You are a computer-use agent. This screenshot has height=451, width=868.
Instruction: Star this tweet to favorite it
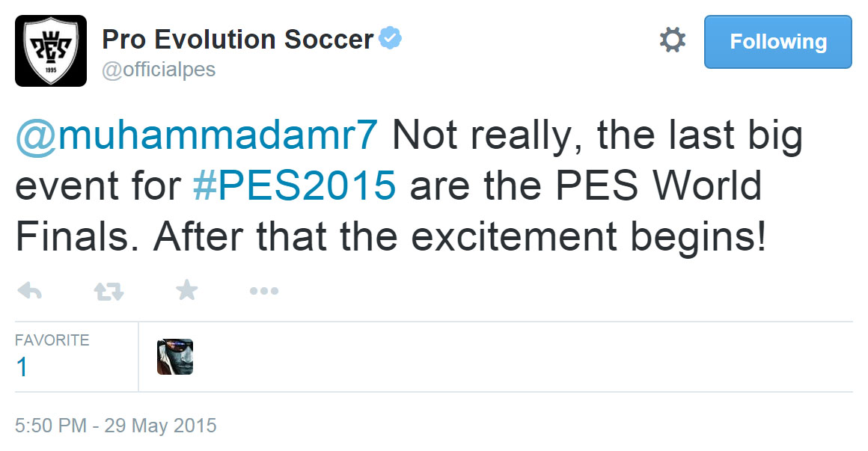click(x=186, y=290)
